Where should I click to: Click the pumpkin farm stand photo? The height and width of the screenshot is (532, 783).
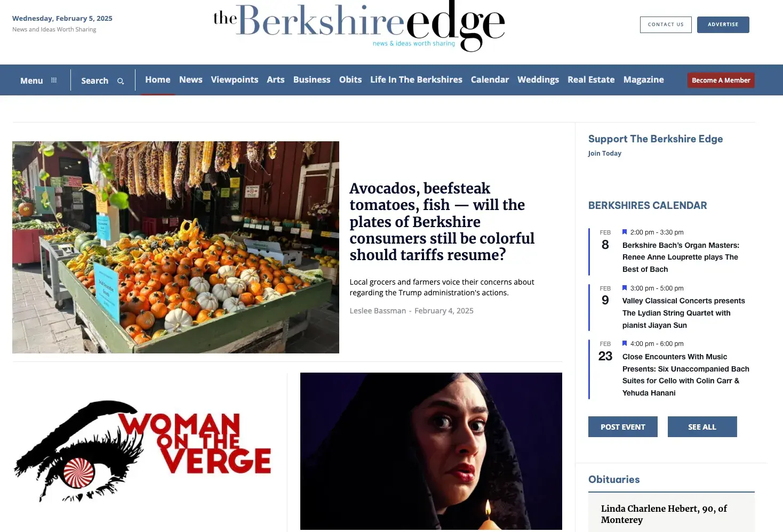point(175,247)
